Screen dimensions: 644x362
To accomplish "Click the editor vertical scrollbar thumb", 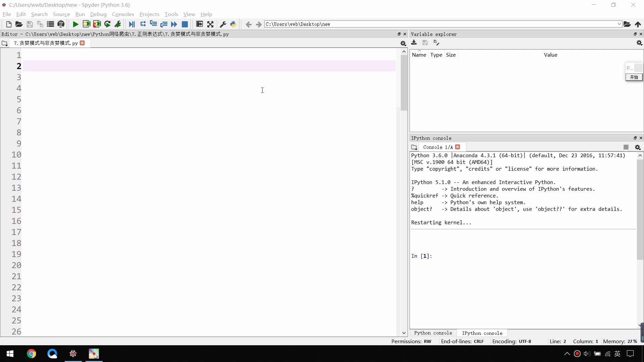I will point(404,82).
